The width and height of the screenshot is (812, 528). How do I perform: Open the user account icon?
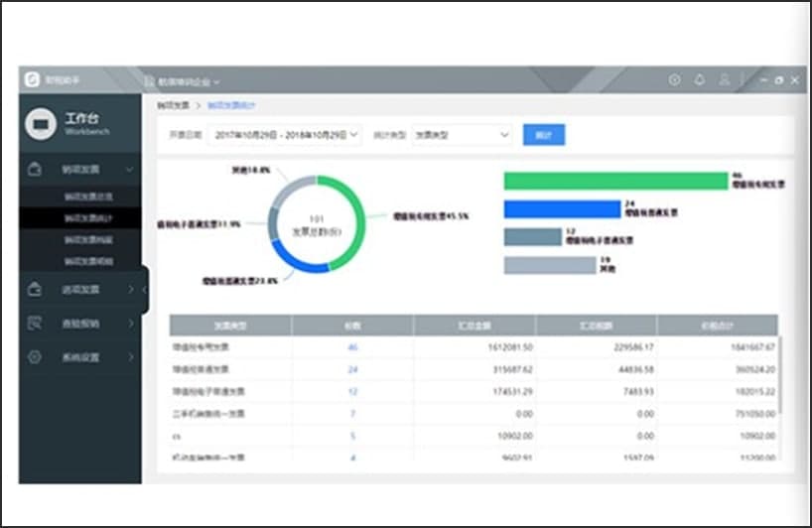[x=725, y=79]
